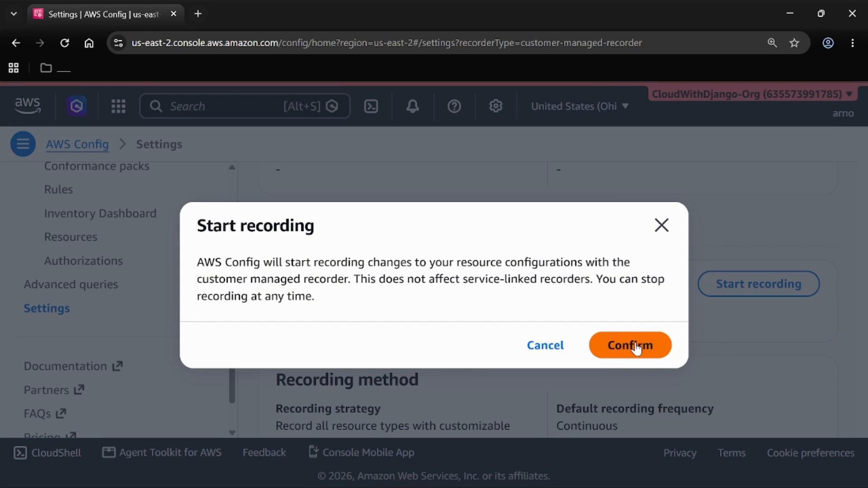Cancel the Start recording dialog
Image resolution: width=868 pixels, height=488 pixels.
tap(545, 345)
